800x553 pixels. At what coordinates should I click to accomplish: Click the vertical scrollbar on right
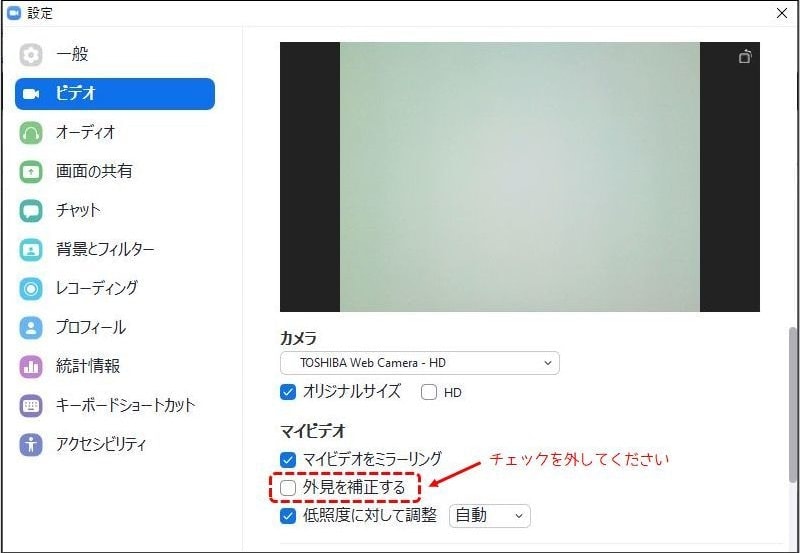pyautogui.click(x=793, y=400)
